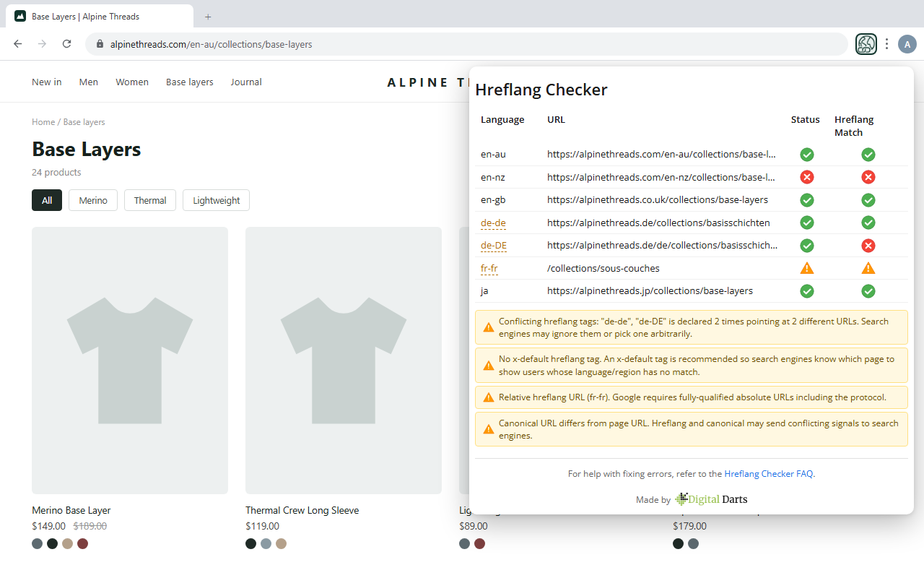
Task: Choose the blue-gray swatch under Thermal Crew Long Sleeve
Action: [266, 543]
